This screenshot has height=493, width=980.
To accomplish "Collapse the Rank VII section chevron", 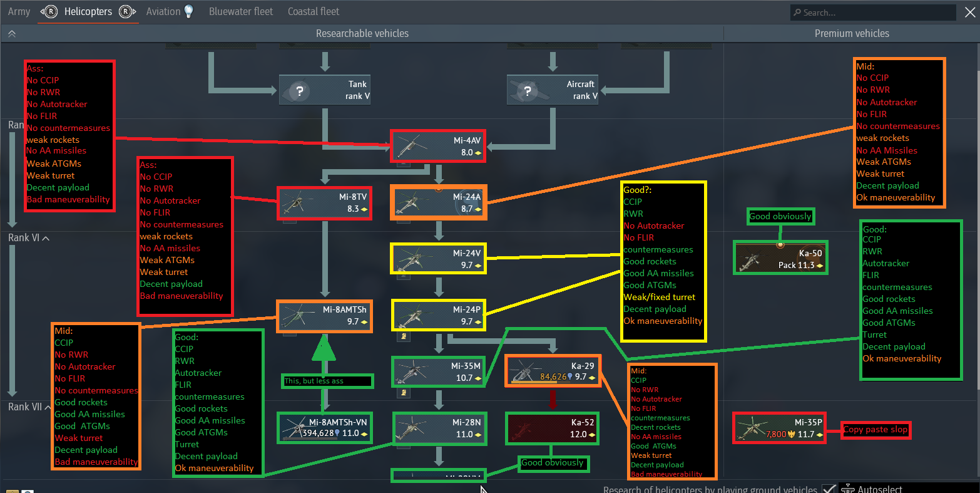I will (x=48, y=407).
